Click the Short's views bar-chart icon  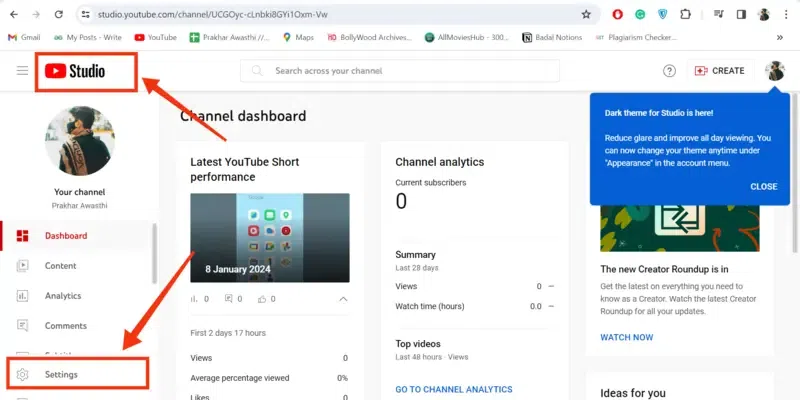tap(194, 299)
